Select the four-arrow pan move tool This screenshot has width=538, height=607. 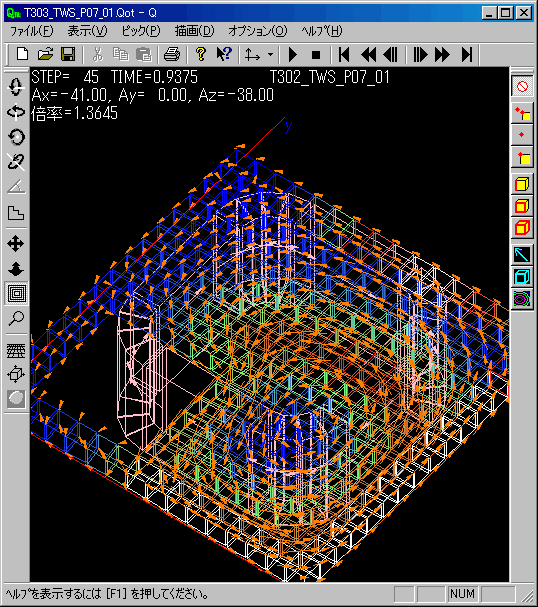16,244
